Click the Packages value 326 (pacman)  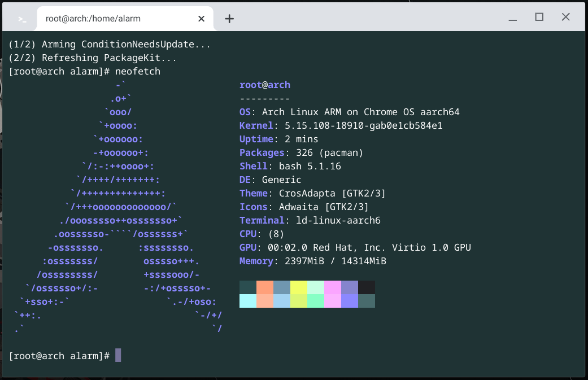pyautogui.click(x=329, y=153)
